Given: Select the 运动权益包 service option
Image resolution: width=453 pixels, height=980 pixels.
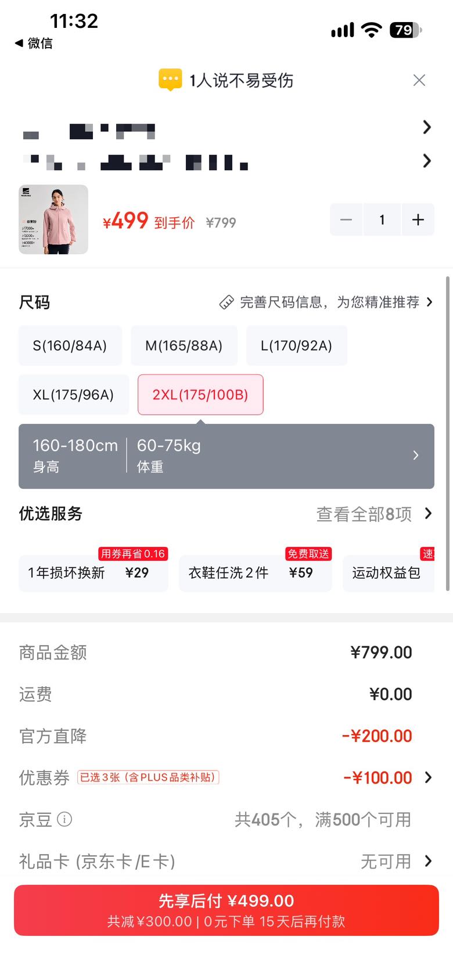Looking at the screenshot, I should point(389,573).
